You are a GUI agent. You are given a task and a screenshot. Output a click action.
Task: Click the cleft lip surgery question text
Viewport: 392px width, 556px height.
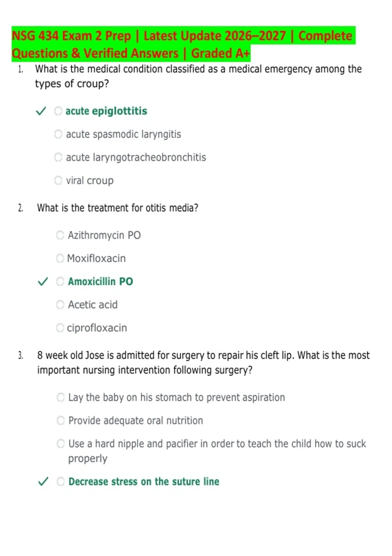click(x=203, y=363)
